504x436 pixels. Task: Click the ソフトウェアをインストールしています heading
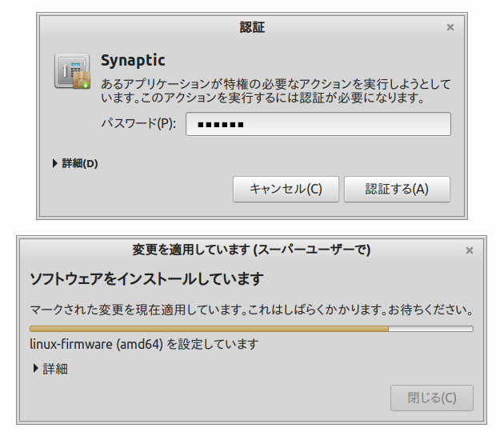[x=146, y=279]
